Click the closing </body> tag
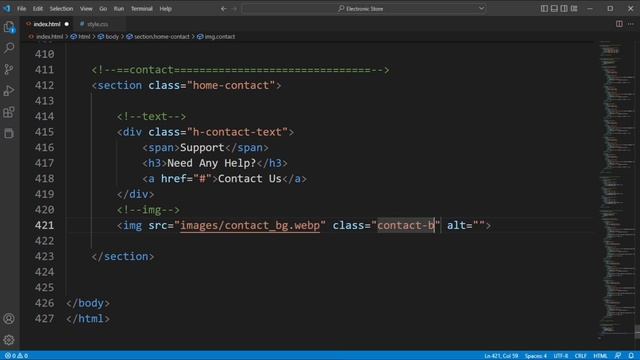 88,303
